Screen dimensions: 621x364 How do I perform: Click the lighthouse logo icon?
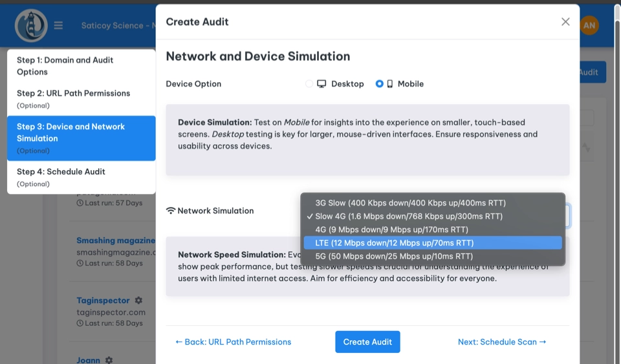(31, 26)
